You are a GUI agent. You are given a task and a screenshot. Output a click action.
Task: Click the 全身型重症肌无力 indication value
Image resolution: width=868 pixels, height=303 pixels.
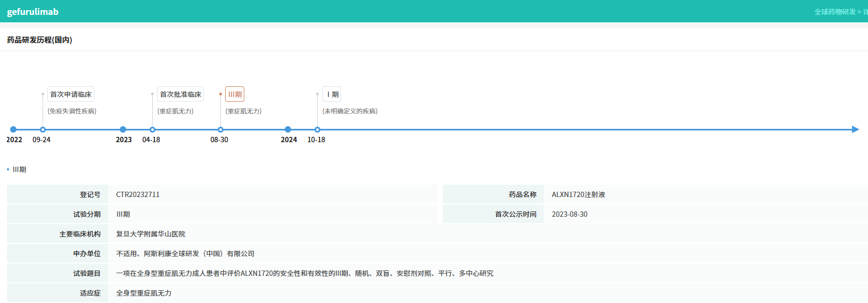[x=144, y=293]
